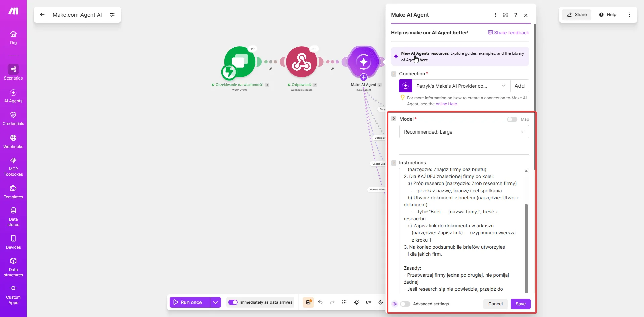Expand the Connection section chevron
The image size is (644, 317).
[394, 74]
